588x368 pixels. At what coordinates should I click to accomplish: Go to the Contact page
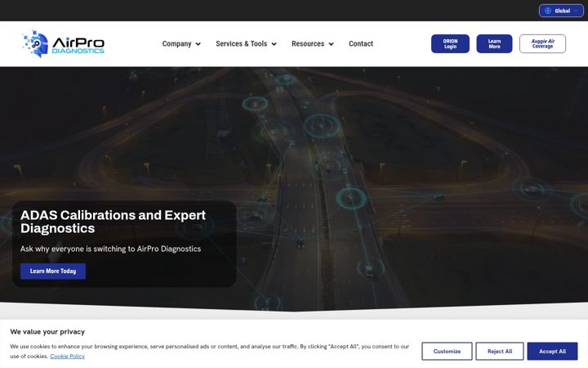(361, 44)
